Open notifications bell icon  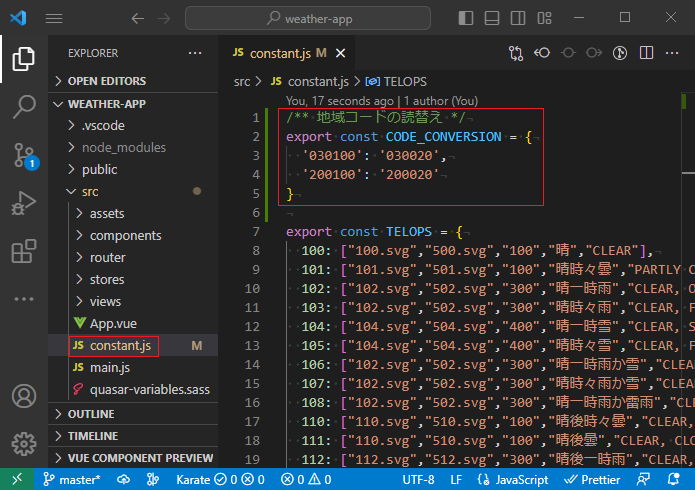(673, 479)
